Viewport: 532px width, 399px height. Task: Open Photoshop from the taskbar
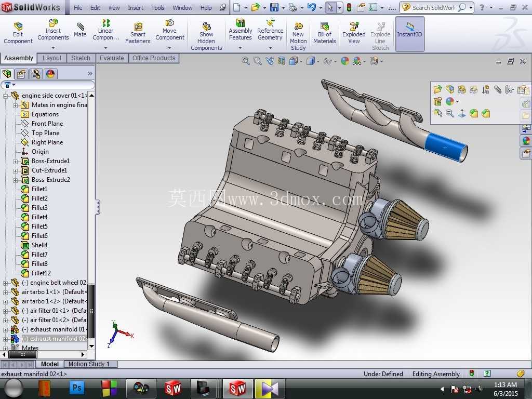click(x=77, y=388)
